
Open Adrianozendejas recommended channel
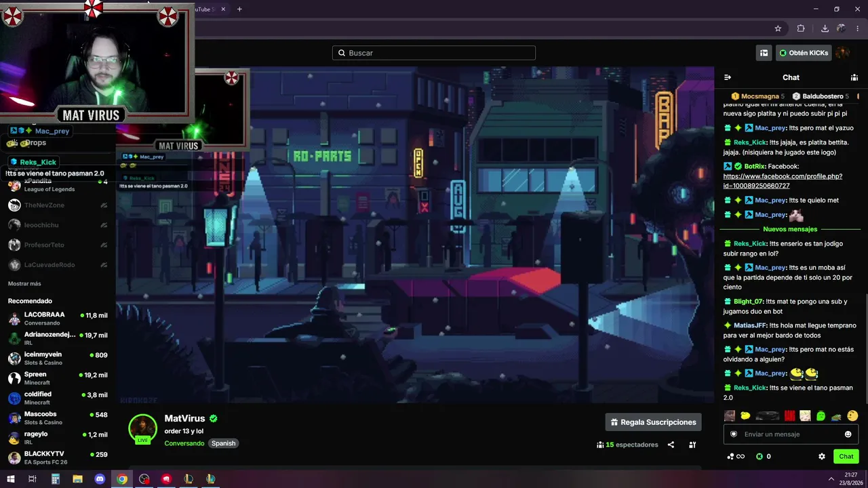click(x=58, y=338)
